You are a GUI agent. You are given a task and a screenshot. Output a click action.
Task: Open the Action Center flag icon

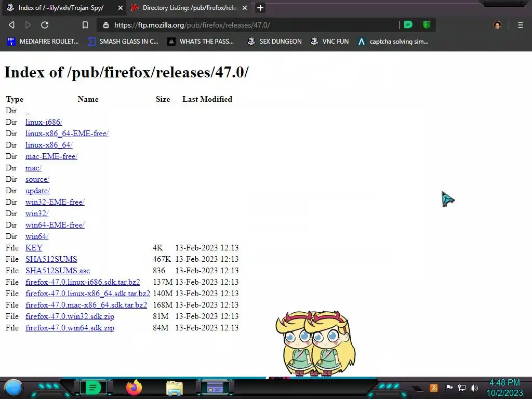point(449,388)
